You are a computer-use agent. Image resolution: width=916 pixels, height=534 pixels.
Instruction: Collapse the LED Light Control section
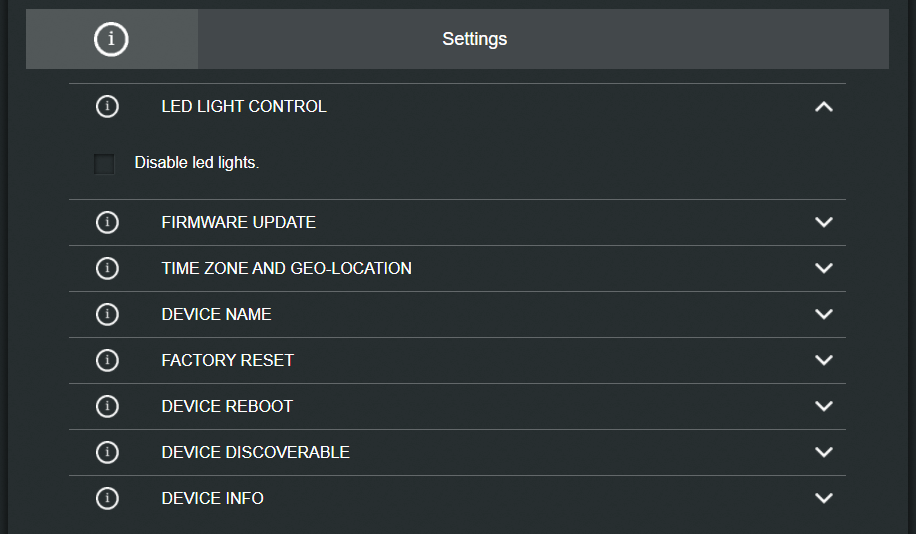coord(824,106)
